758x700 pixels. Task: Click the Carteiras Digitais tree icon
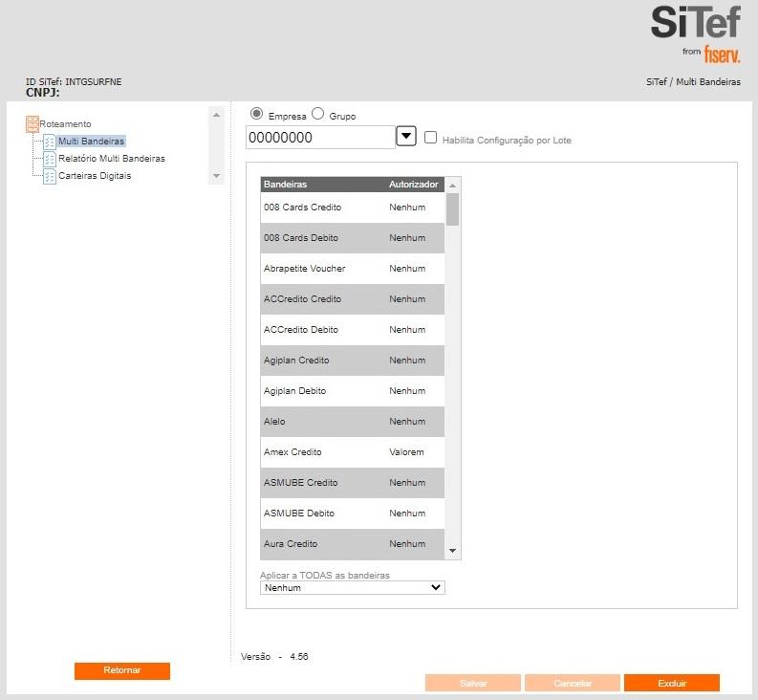coord(50,176)
